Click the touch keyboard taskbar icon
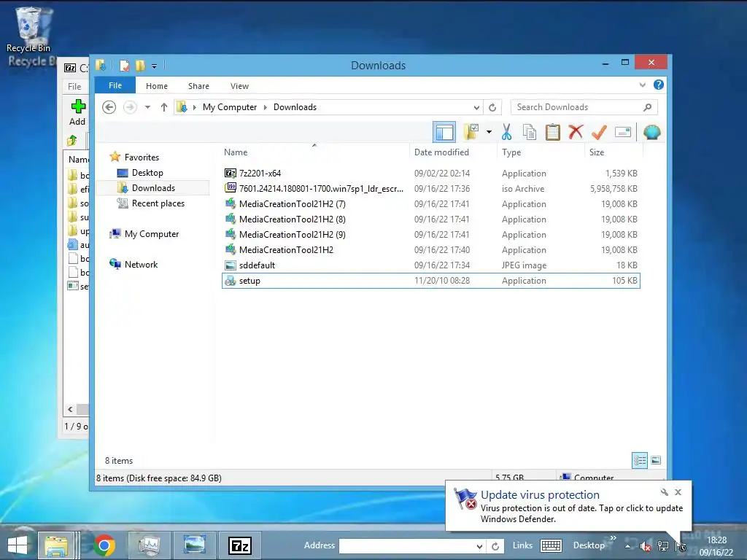The height and width of the screenshot is (560, 747). point(551,545)
